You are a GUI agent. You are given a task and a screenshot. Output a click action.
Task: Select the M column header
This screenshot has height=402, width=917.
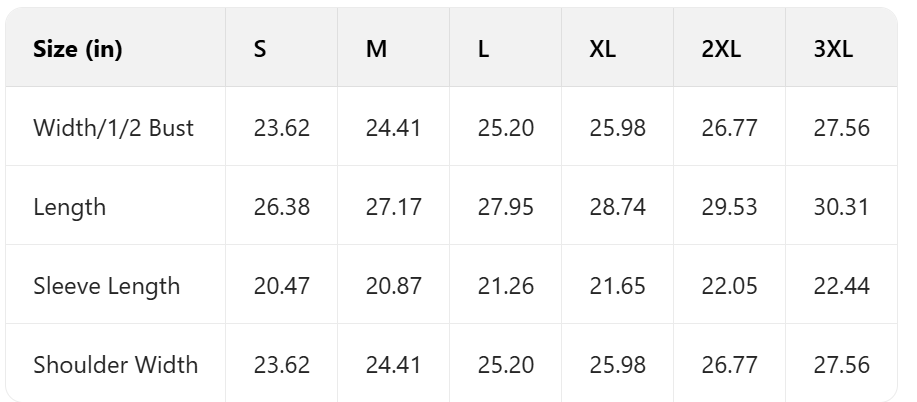[x=376, y=49]
